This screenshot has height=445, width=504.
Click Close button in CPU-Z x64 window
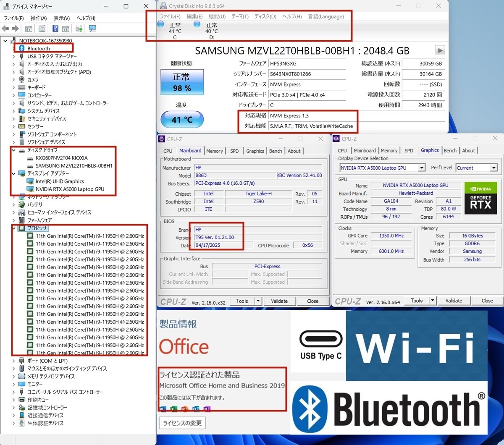[487, 301]
